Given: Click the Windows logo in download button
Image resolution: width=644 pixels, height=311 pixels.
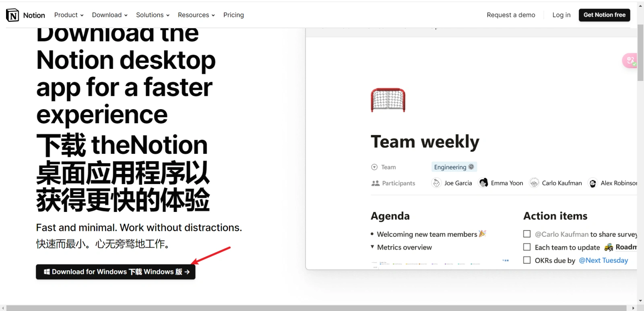Looking at the screenshot, I should click(47, 272).
